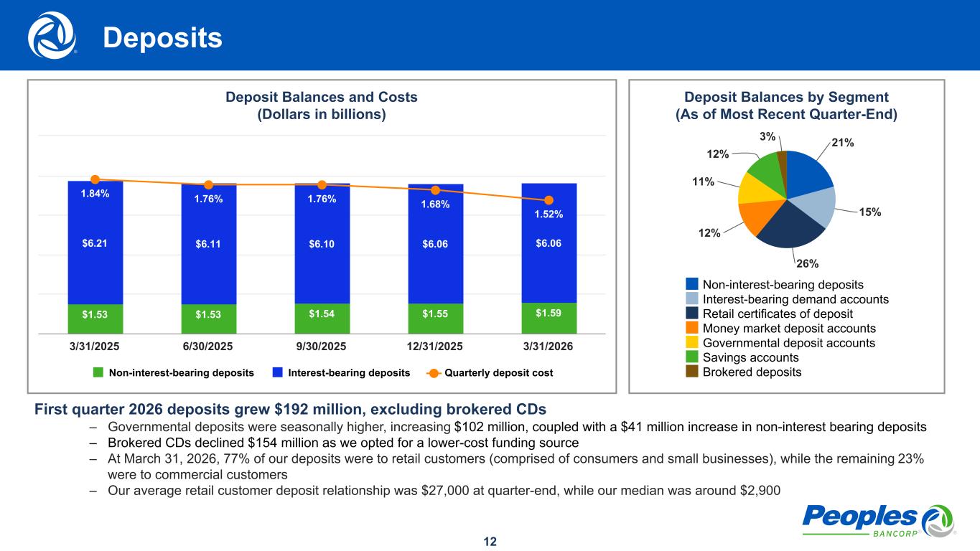
Task: Click the 1.52% deposit cost data point
Action: [549, 200]
